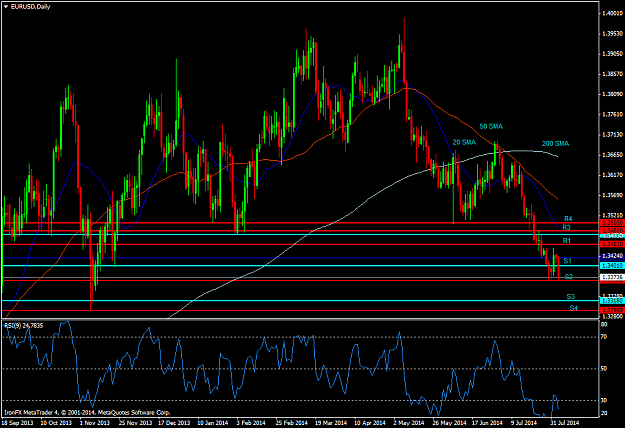Select the R3 resistance label

click(x=566, y=227)
